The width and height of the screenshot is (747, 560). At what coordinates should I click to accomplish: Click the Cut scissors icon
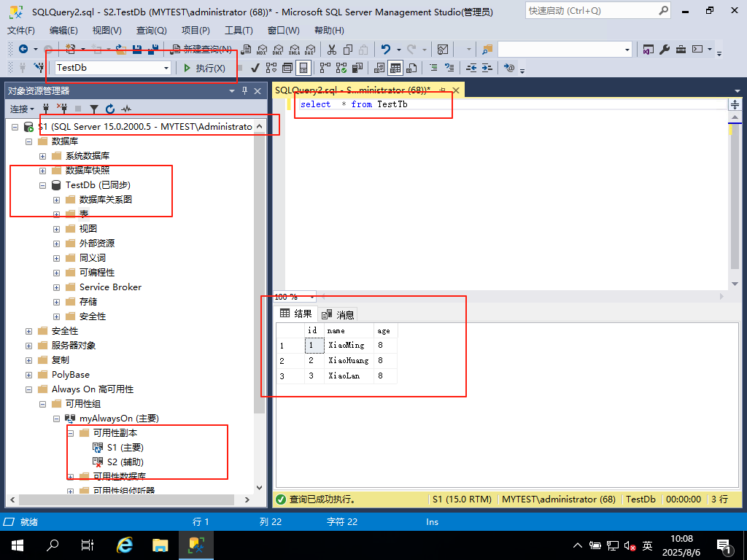click(x=332, y=50)
